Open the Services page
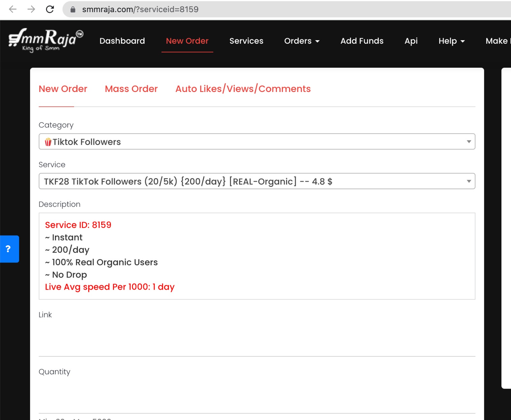 point(246,41)
